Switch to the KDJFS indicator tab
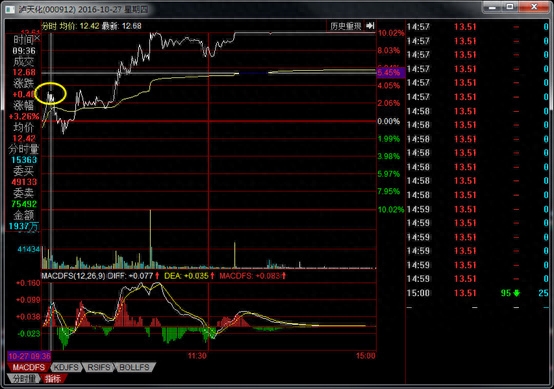554x389 pixels. (x=66, y=367)
